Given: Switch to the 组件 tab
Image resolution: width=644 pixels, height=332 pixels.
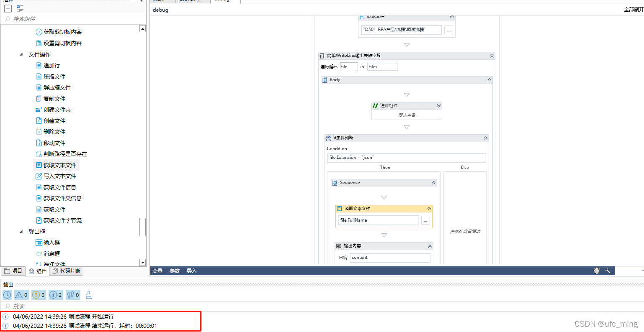Looking at the screenshot, I should click(x=38, y=271).
